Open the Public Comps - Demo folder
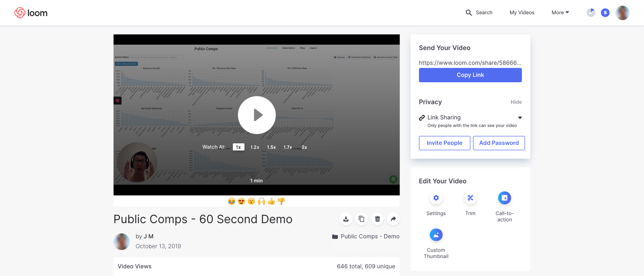The height and width of the screenshot is (276, 644). click(370, 236)
